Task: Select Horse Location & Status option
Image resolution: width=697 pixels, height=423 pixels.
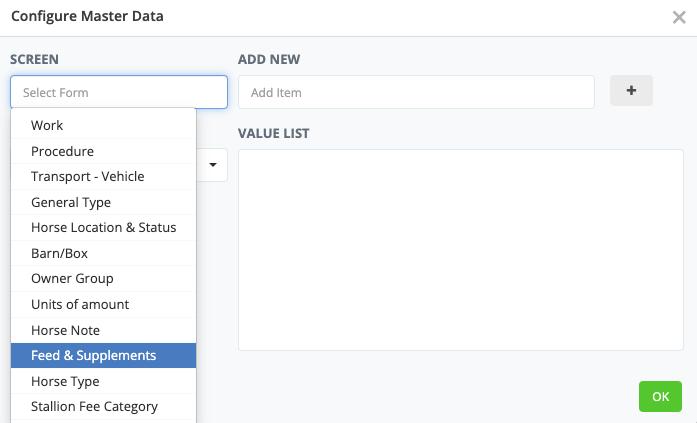Action: 103,227
